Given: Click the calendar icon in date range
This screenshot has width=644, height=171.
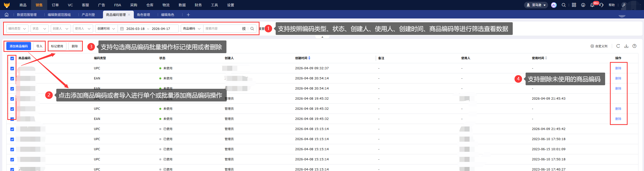Looking at the screenshot, I should coord(122,29).
